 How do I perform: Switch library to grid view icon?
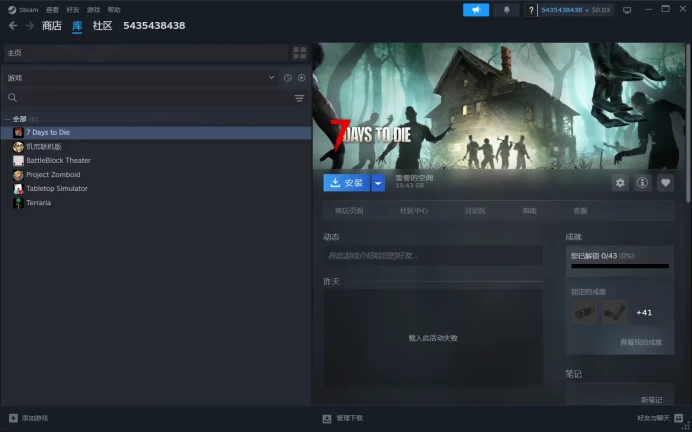pyautogui.click(x=300, y=53)
